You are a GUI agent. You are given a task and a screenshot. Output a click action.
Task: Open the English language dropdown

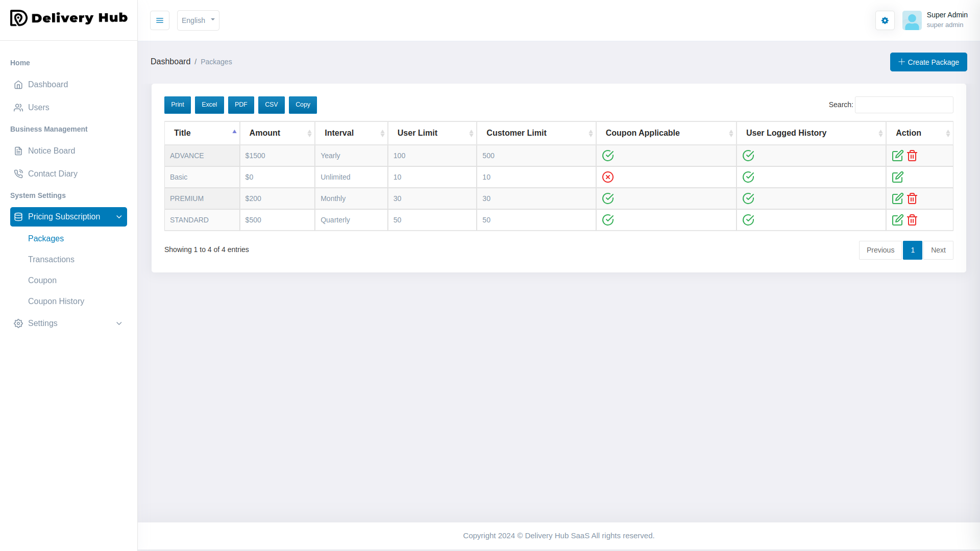(198, 20)
